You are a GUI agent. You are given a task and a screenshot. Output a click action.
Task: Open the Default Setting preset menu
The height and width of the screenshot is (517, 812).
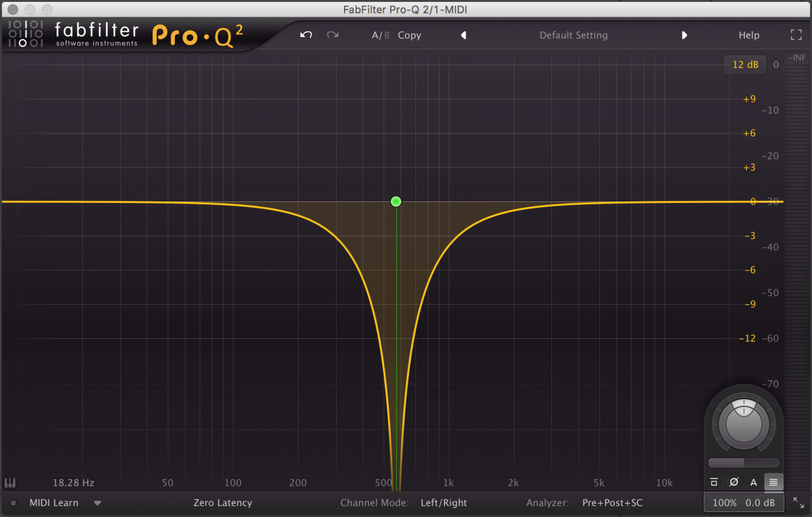point(573,35)
